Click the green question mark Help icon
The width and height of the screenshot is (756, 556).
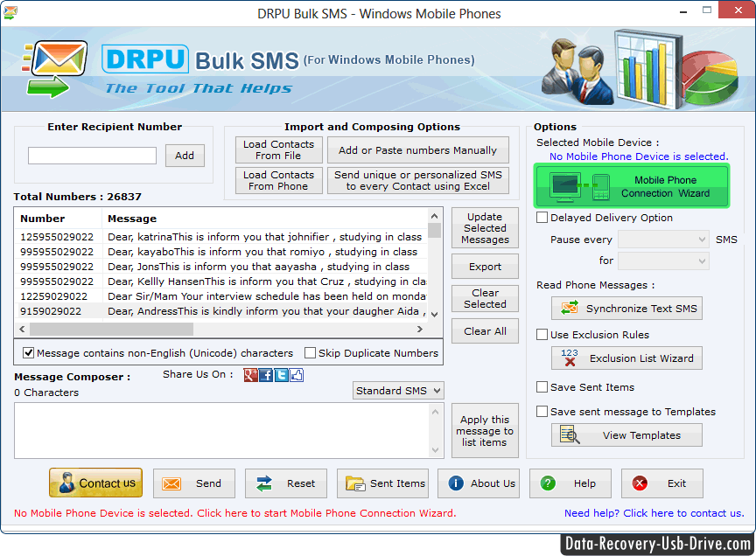click(548, 483)
